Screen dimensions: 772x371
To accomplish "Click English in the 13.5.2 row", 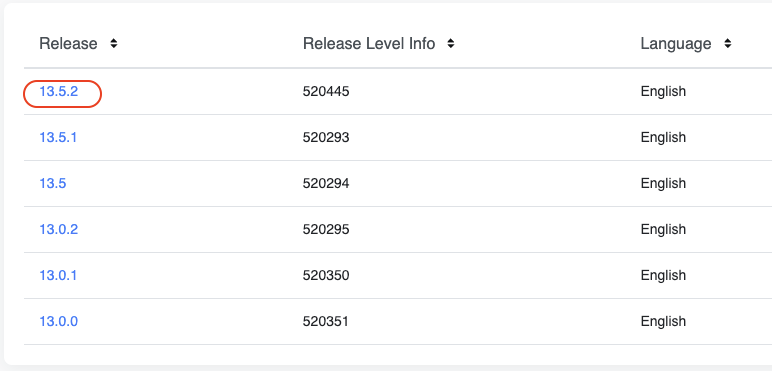I will (663, 92).
